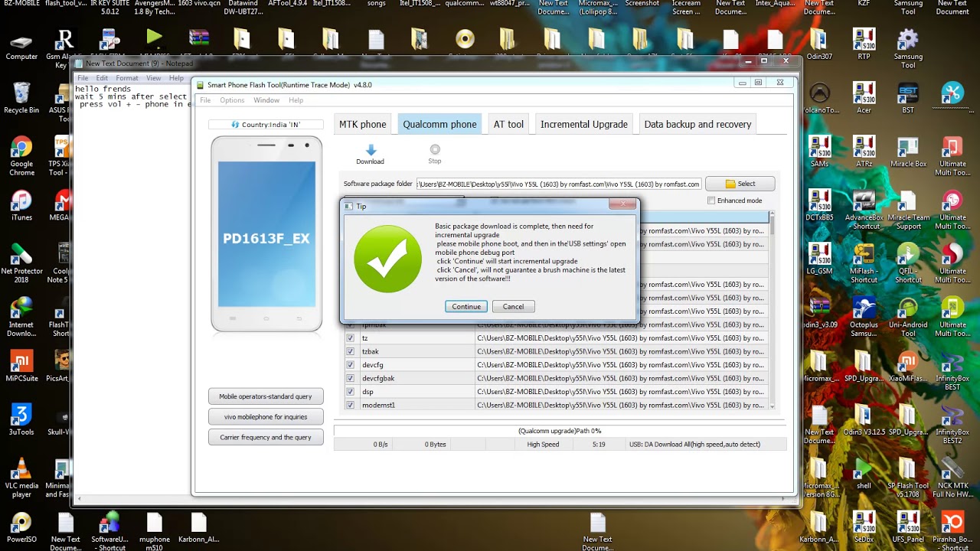980x551 pixels.
Task: Uncheck the devcfgbak partition checkbox
Action: [x=350, y=378]
